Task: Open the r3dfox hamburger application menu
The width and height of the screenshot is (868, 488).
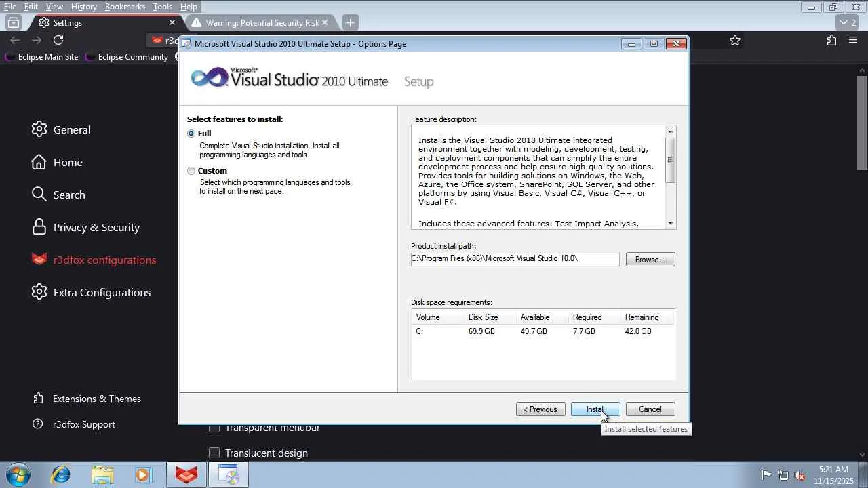Action: click(853, 40)
